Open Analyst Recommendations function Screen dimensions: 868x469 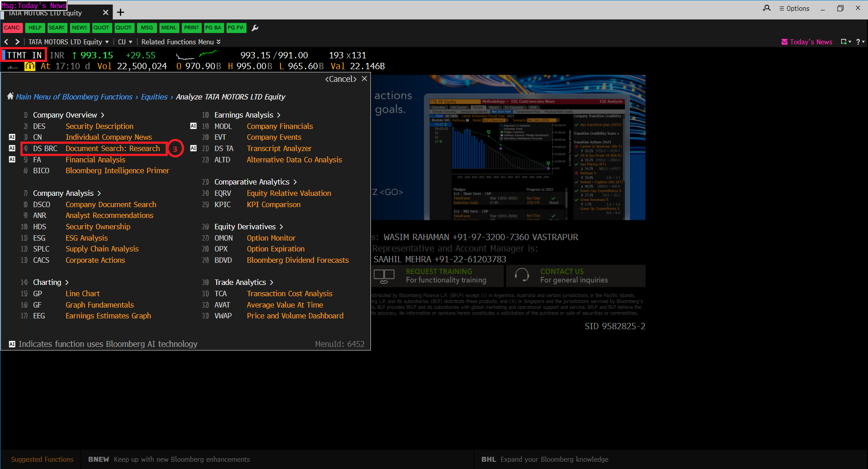[109, 215]
